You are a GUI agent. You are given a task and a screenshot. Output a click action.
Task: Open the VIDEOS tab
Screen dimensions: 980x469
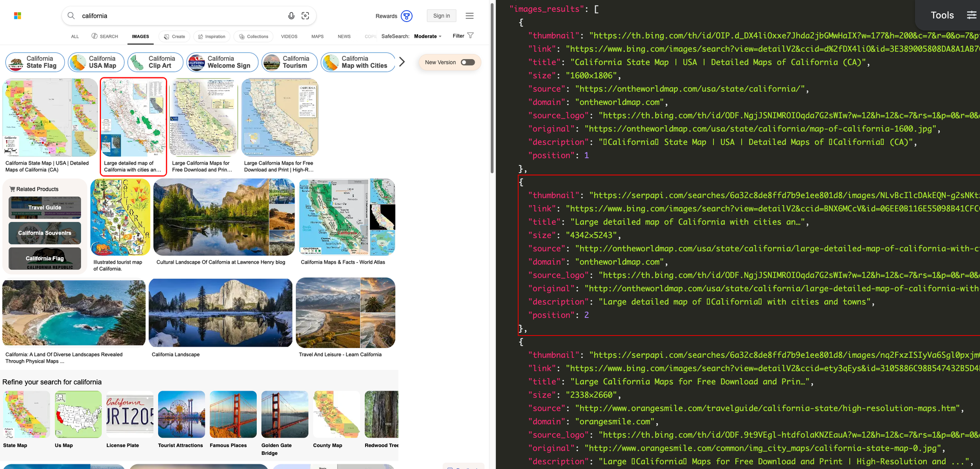click(x=289, y=36)
